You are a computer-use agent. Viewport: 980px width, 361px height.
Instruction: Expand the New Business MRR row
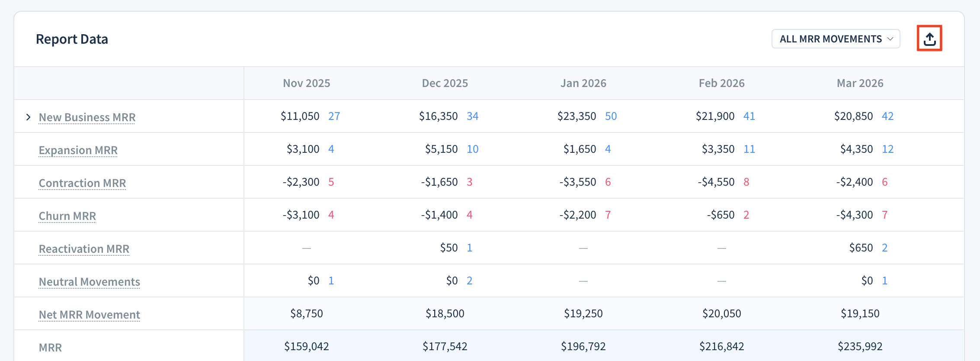tap(28, 117)
